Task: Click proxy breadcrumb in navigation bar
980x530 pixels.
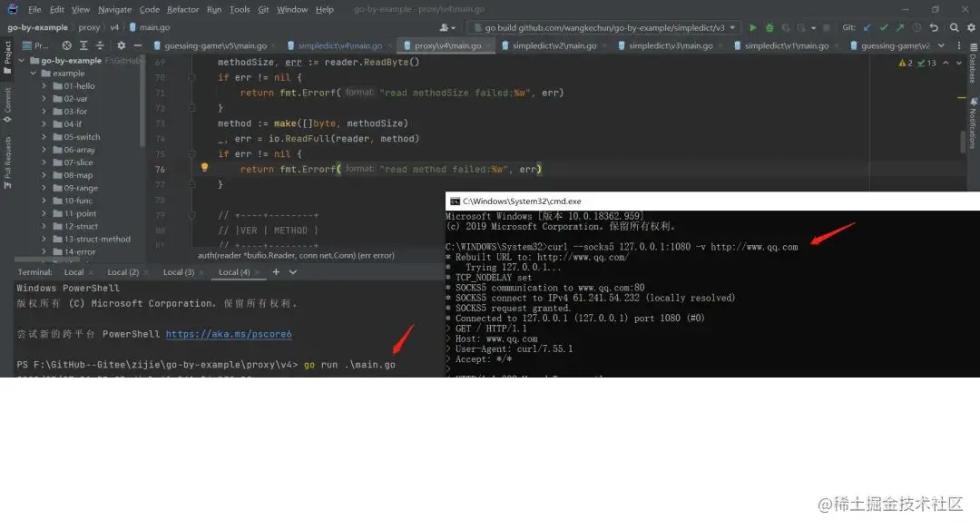Action: [x=89, y=27]
